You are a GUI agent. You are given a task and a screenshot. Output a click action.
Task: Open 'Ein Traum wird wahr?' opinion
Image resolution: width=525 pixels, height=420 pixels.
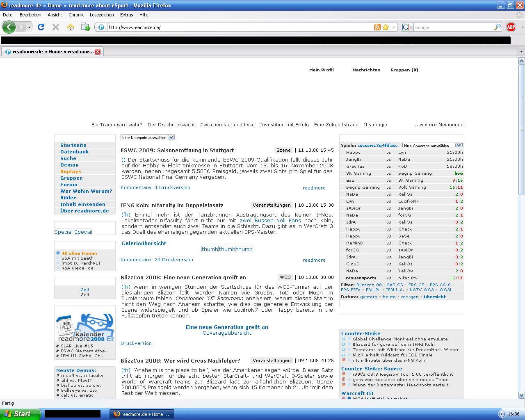(x=116, y=125)
